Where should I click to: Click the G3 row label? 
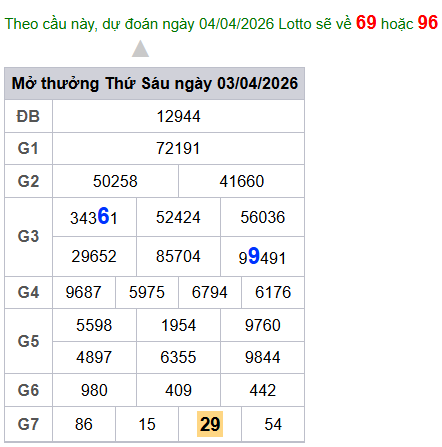(28, 236)
